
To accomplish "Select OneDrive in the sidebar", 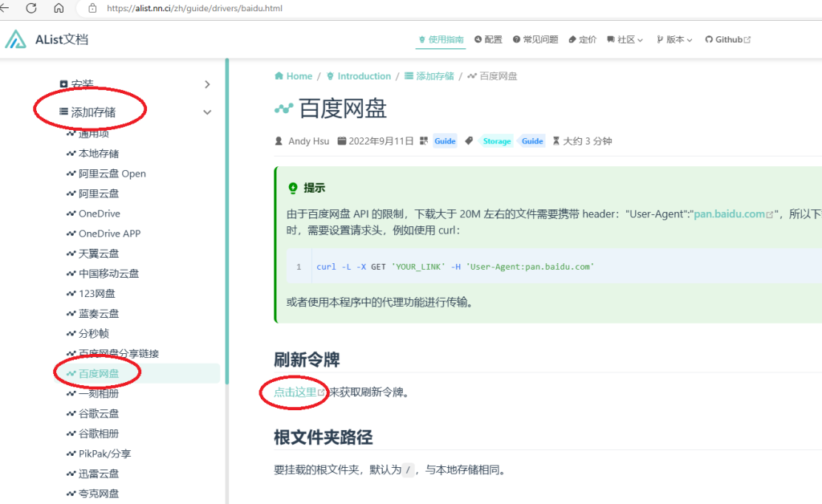I will [99, 213].
